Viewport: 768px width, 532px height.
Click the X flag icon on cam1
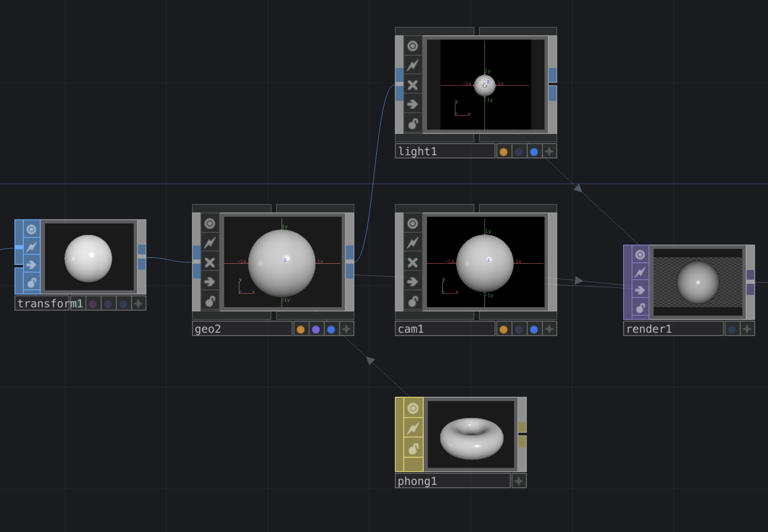(413, 263)
